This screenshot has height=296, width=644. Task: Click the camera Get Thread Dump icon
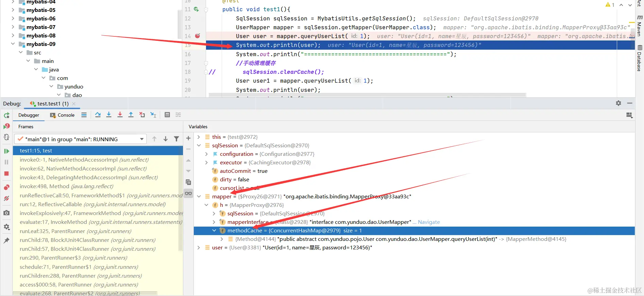tap(6, 213)
